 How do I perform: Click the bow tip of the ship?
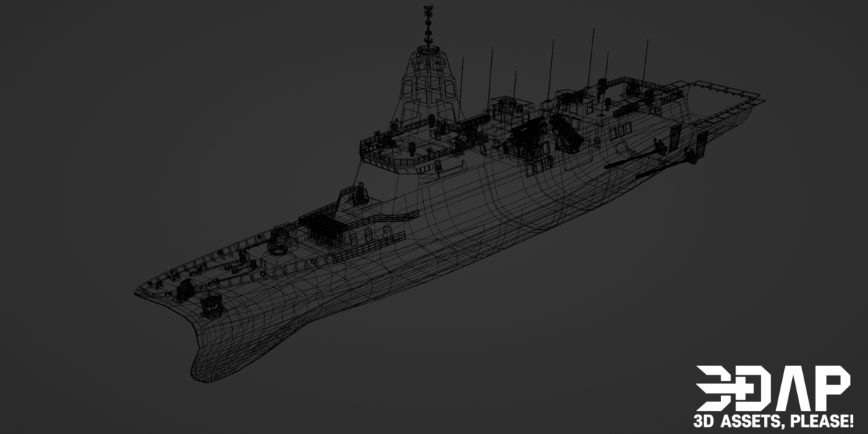(x=140, y=291)
